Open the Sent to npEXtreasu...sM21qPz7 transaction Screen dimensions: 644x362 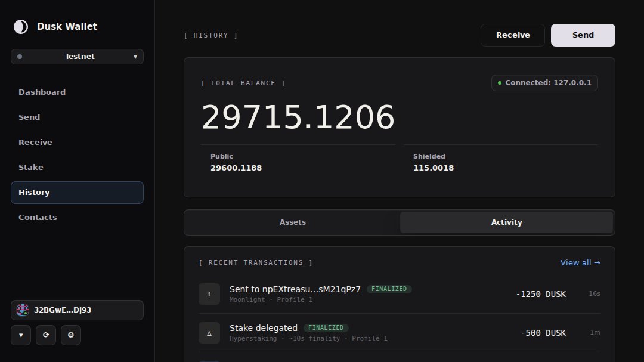[399, 294]
